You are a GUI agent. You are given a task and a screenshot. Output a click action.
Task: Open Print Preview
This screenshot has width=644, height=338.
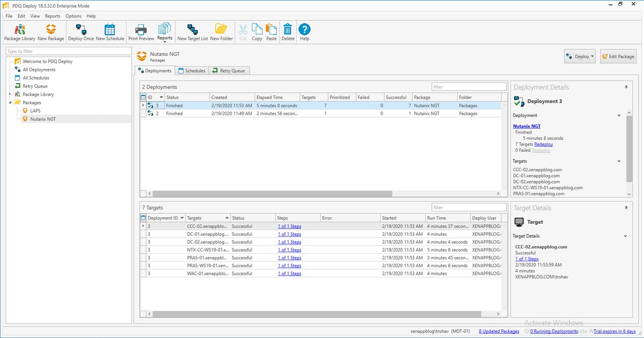141,32
